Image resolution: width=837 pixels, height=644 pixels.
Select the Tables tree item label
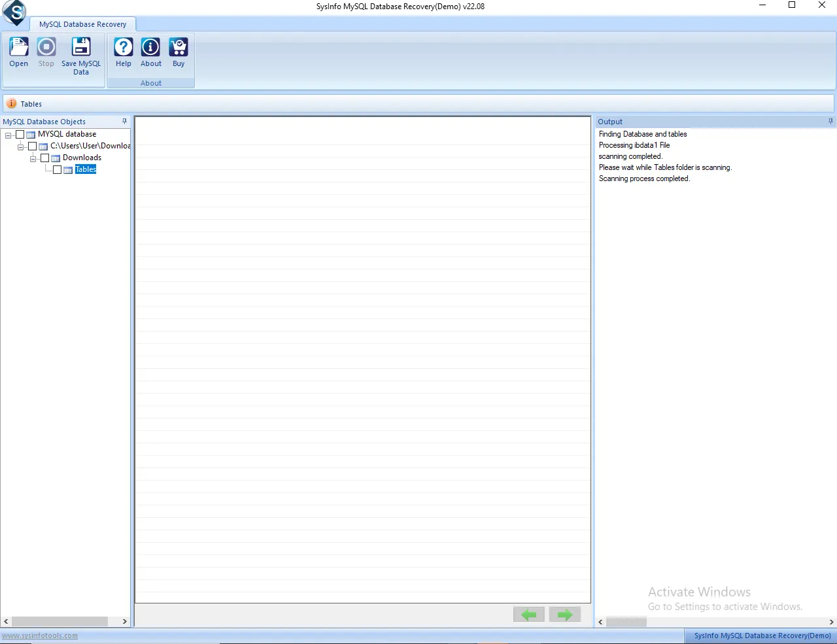click(x=86, y=169)
